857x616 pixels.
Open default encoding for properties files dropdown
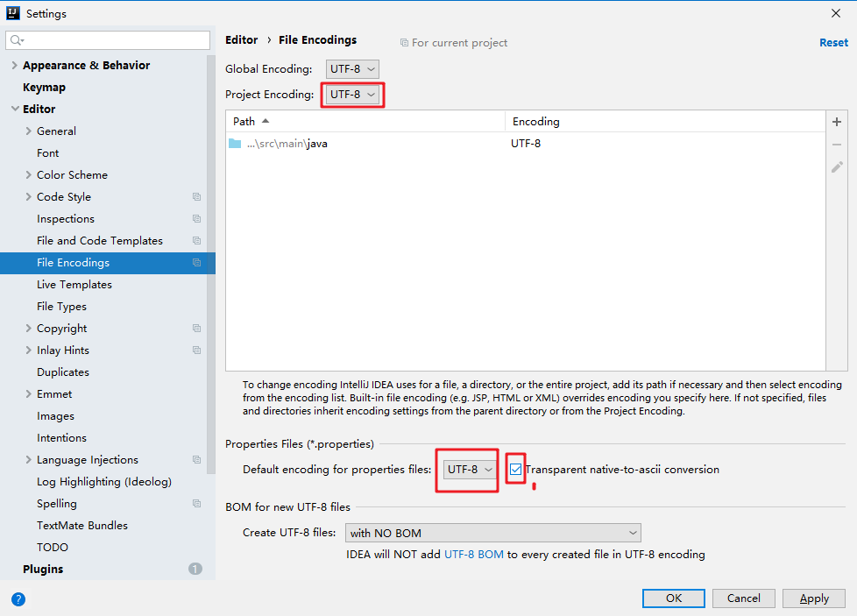(470, 470)
